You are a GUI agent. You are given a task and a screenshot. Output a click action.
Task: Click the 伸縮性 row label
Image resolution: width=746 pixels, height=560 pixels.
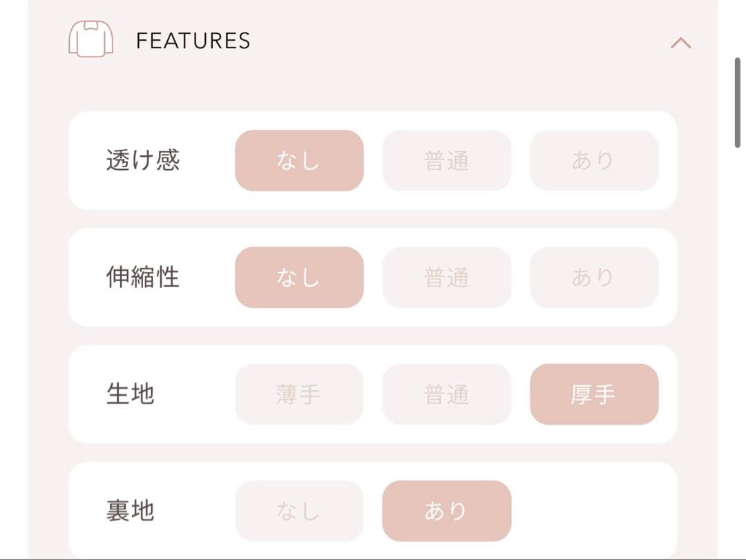click(142, 277)
